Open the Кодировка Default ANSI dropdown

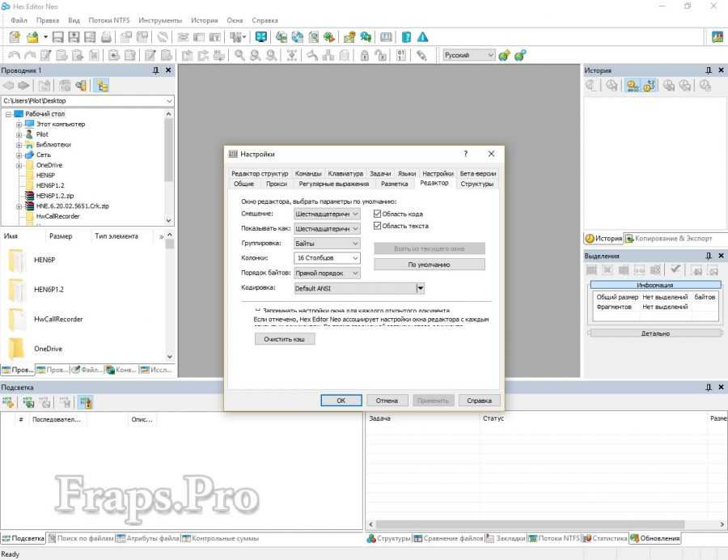click(420, 288)
